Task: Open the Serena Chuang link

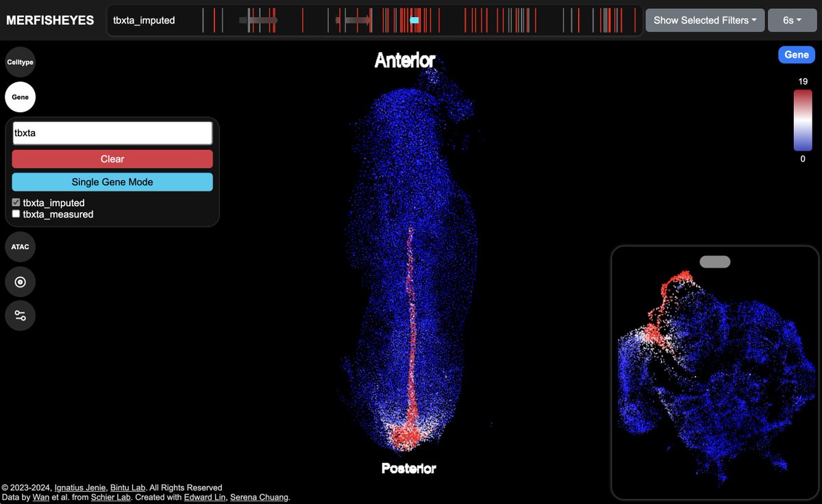Action: [259, 497]
